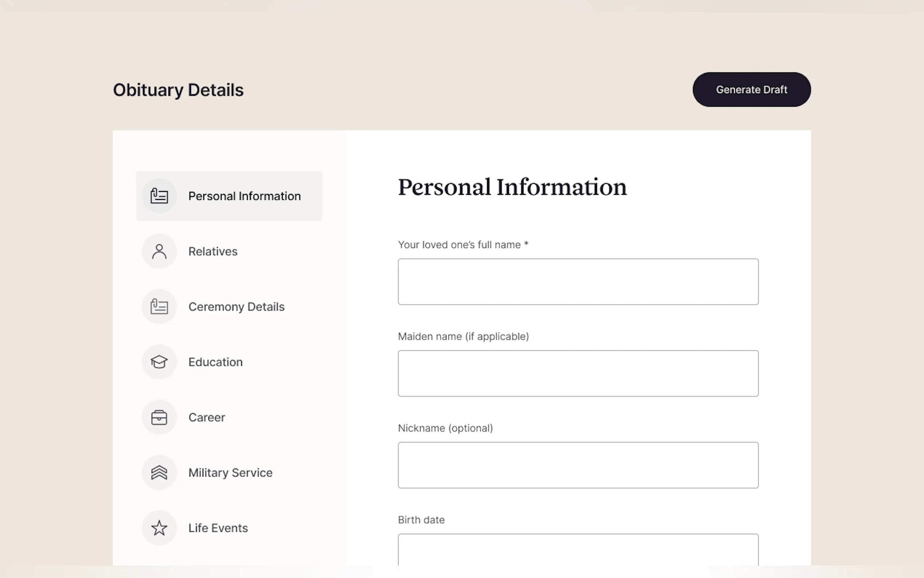Viewport: 924px width, 578px height.
Task: Click the Ceremony Details sidebar icon
Action: 159,306
